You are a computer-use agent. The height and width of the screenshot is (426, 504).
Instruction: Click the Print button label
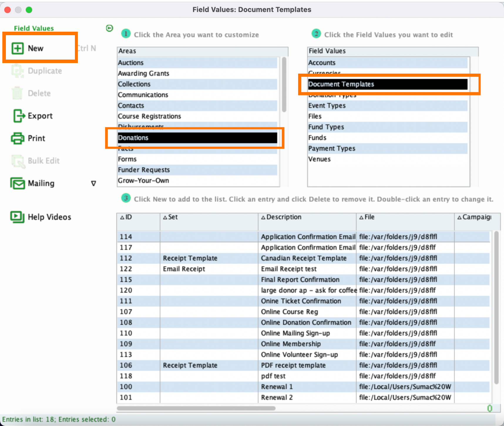click(36, 138)
